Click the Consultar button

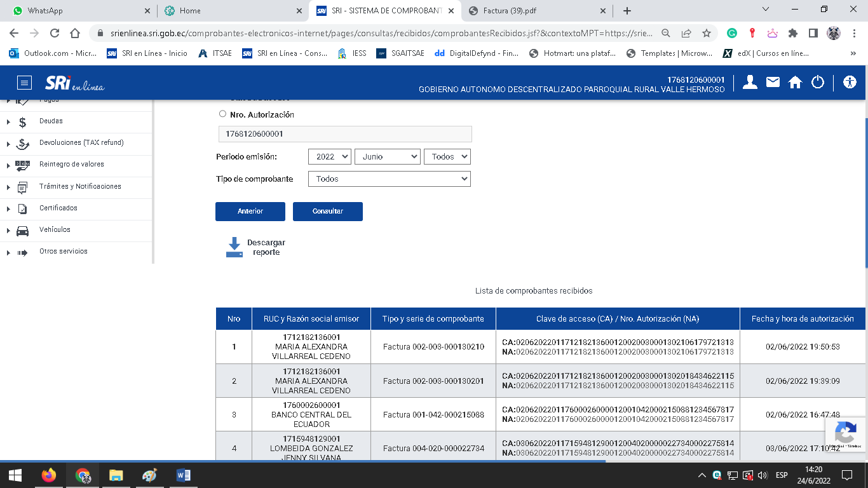327,212
